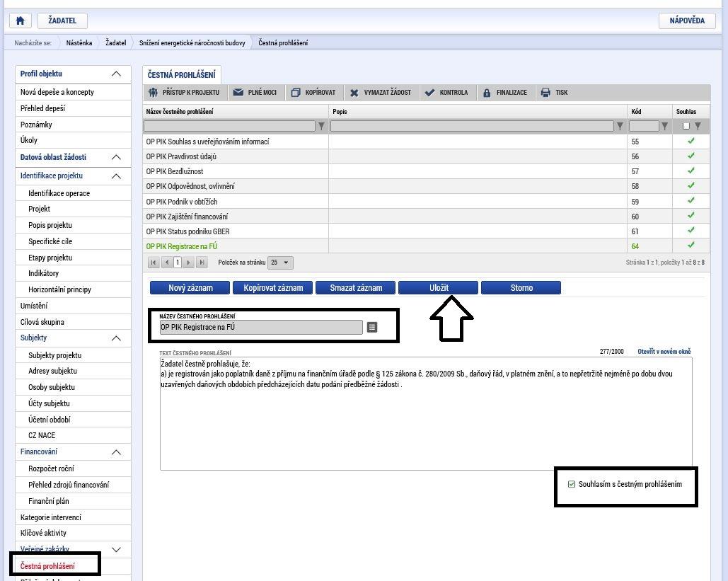Click Finalizace in the toolbar
The width and height of the screenshot is (728, 581).
click(505, 93)
